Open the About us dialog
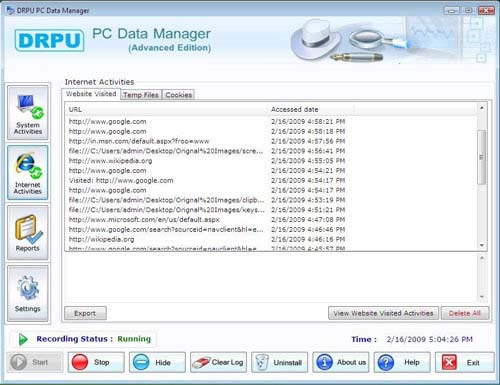Image resolution: width=500 pixels, height=385 pixels. point(341,362)
